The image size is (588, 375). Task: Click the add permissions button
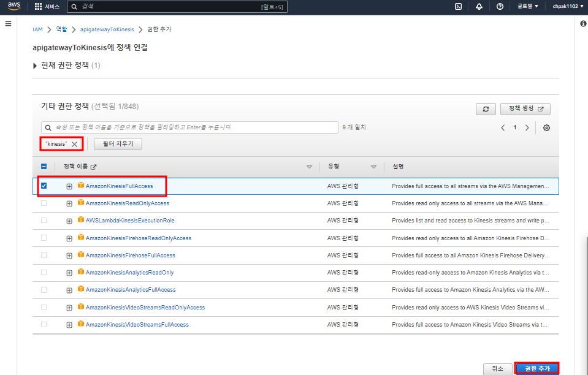537,369
